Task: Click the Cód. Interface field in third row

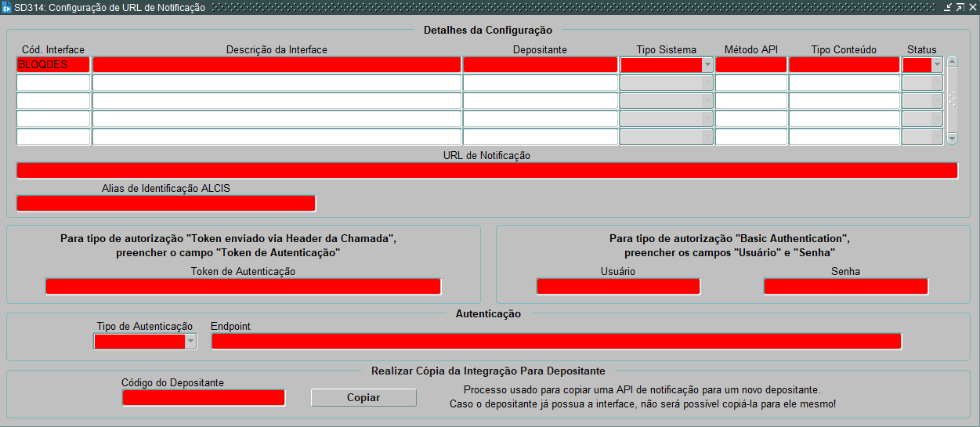Action: tap(53, 101)
